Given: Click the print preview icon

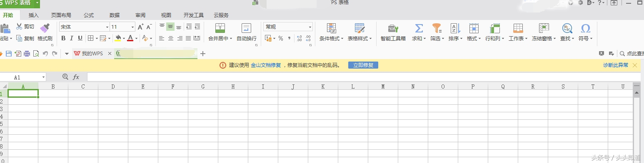Looking at the screenshot, I should 36,54.
